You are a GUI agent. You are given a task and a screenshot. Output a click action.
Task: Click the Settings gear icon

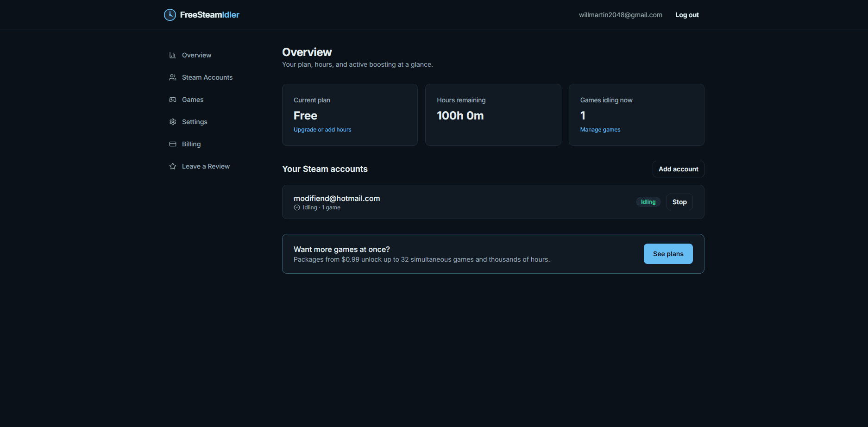pyautogui.click(x=173, y=122)
